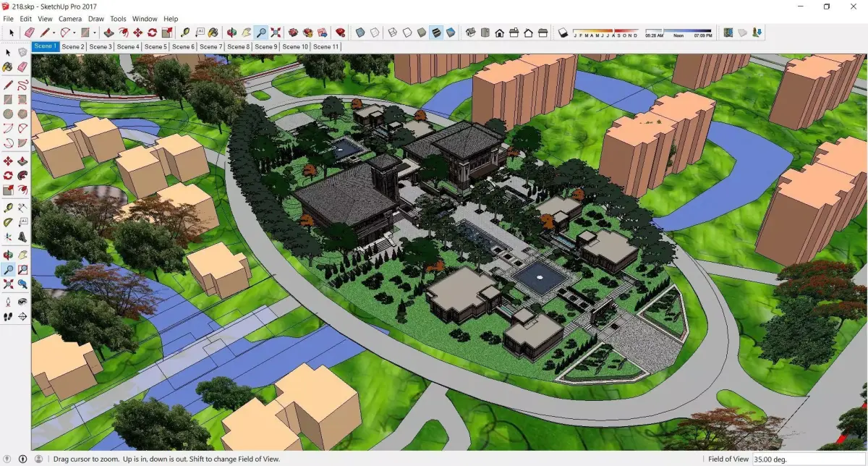Open the Draw menu
The image size is (868, 466).
(x=96, y=19)
